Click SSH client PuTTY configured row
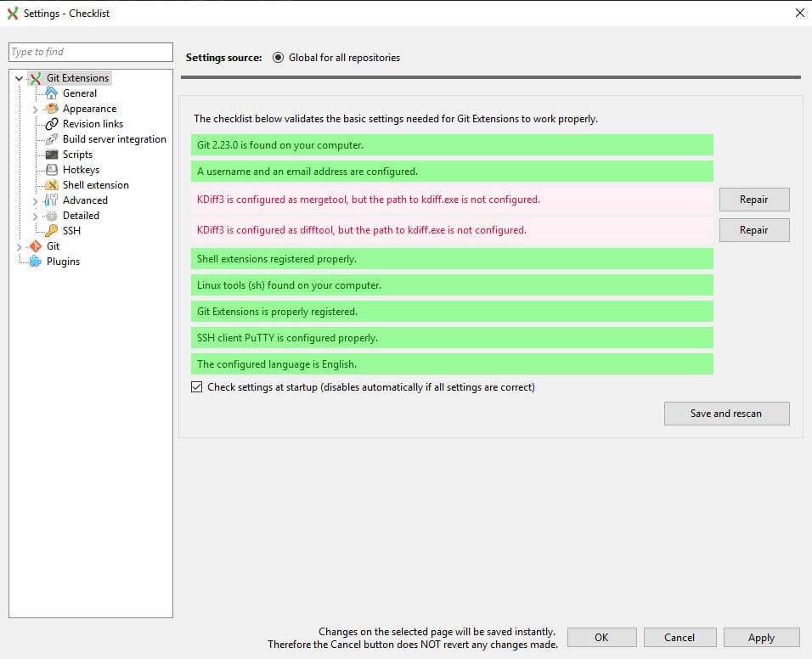Image resolution: width=812 pixels, height=659 pixels. pos(452,338)
